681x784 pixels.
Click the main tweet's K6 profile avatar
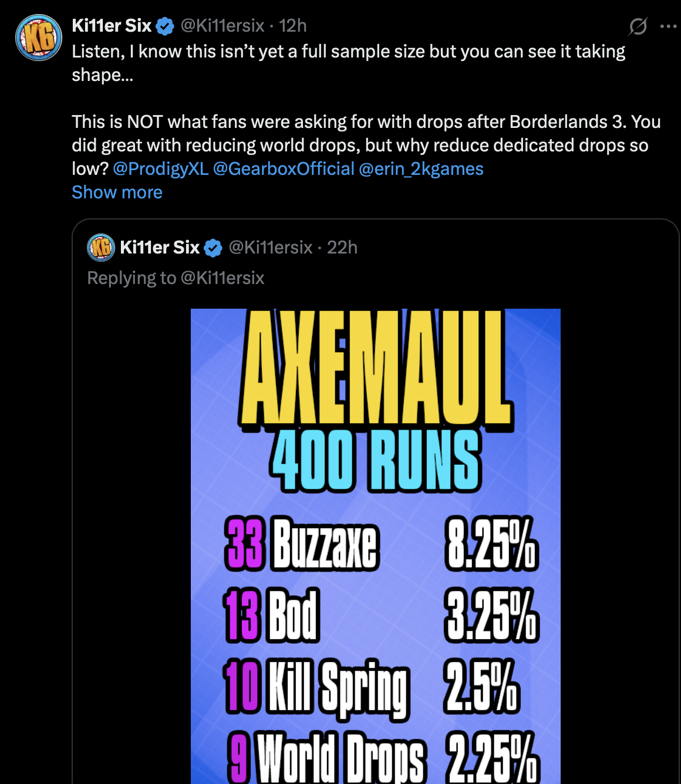tap(38, 38)
